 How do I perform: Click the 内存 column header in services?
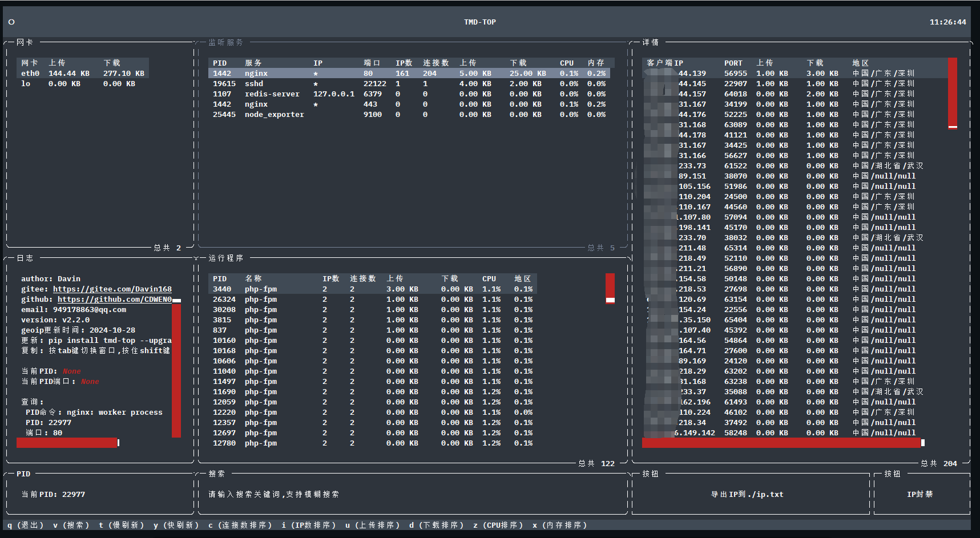[x=596, y=63]
